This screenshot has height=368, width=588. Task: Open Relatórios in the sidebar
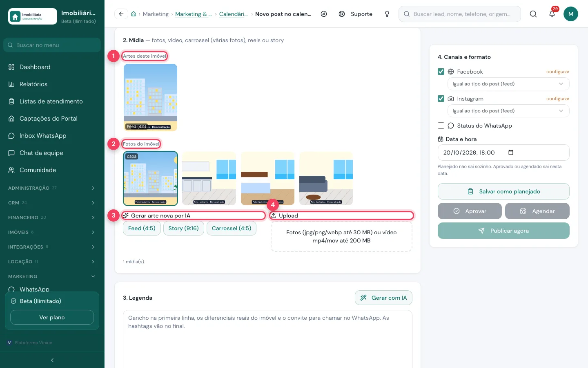(52, 84)
